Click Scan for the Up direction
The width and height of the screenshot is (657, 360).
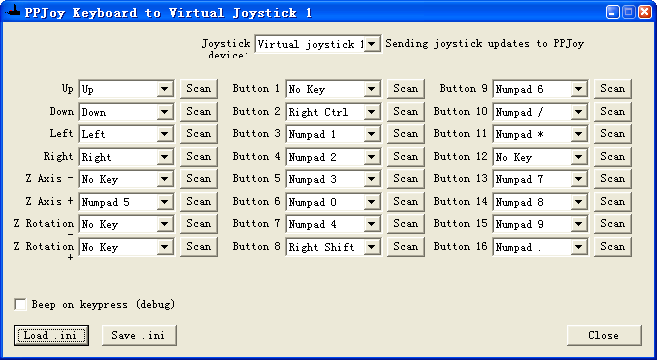199,89
